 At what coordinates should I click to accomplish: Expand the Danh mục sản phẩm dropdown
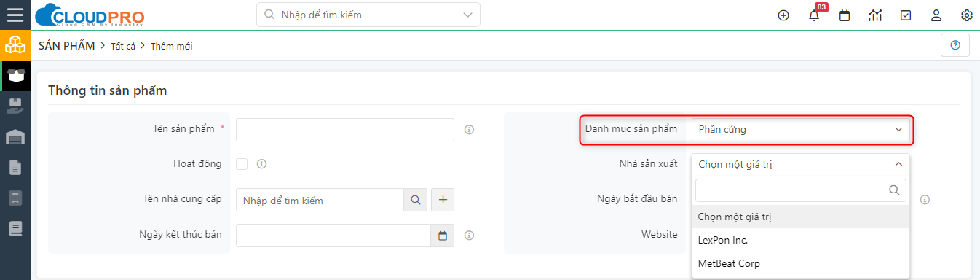pos(800,130)
